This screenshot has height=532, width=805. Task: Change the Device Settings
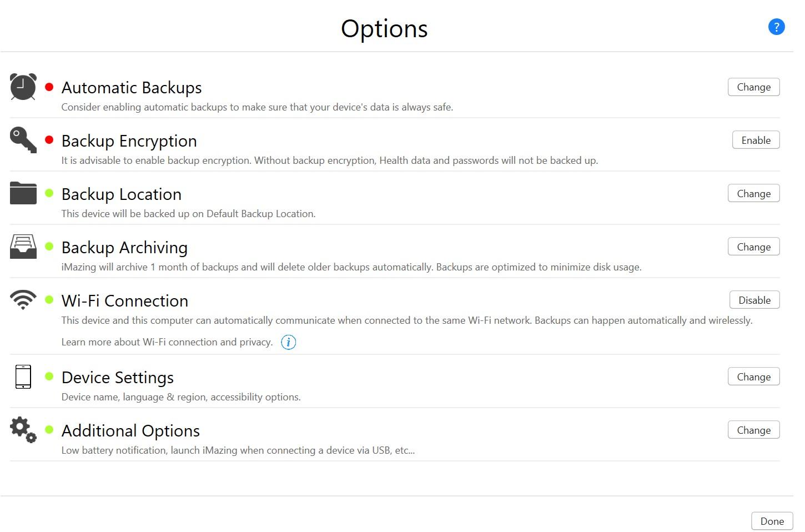coord(753,377)
